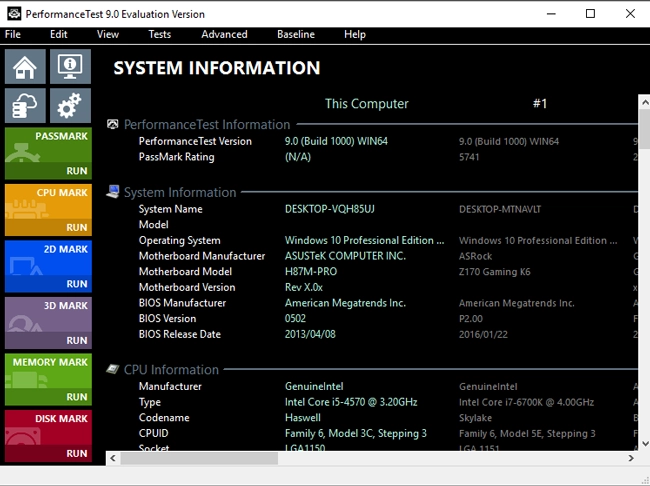
Task: Click the Skylake baseline codename value
Action: (x=475, y=418)
